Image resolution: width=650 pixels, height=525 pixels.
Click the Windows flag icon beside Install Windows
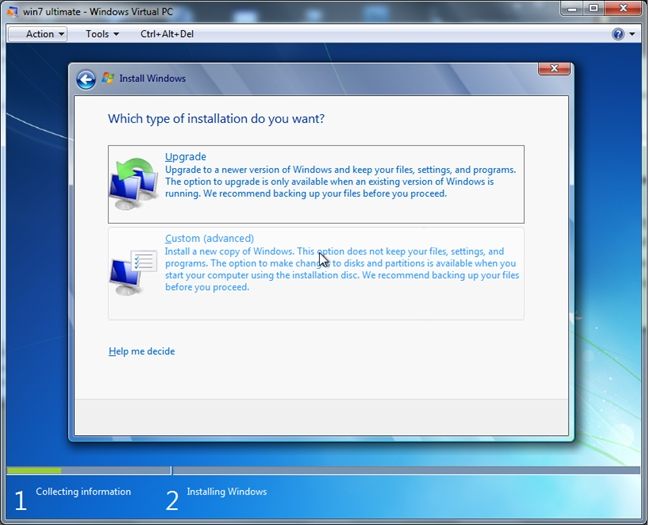(108, 78)
